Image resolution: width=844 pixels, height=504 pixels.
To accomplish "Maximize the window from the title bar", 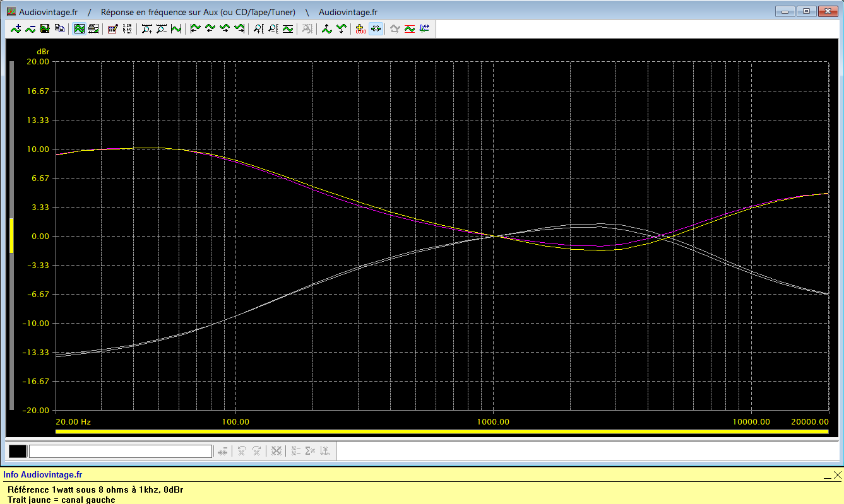I will coord(806,11).
